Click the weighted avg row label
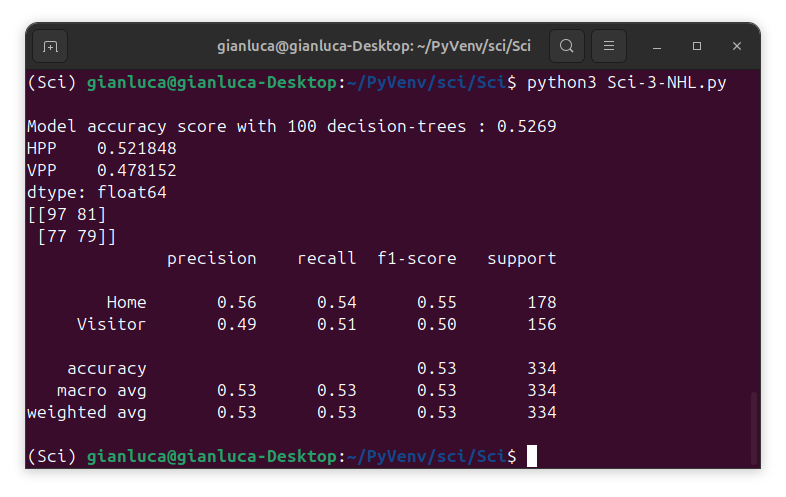Image resolution: width=786 pixels, height=497 pixels. tap(86, 412)
